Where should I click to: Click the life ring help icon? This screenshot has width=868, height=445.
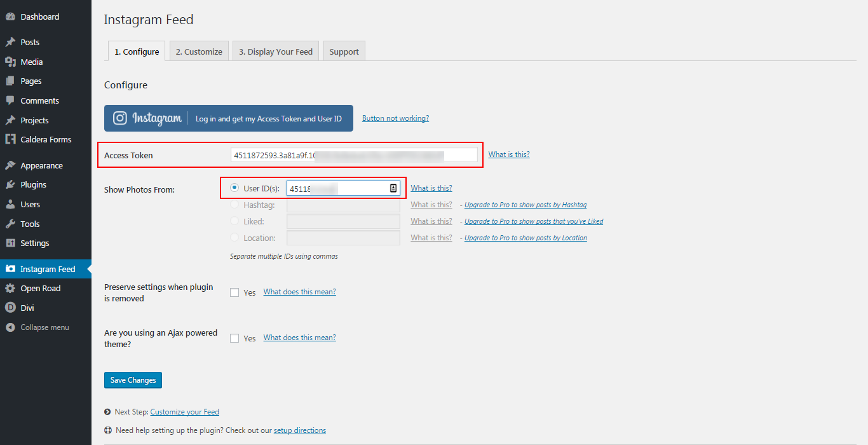[x=108, y=430]
